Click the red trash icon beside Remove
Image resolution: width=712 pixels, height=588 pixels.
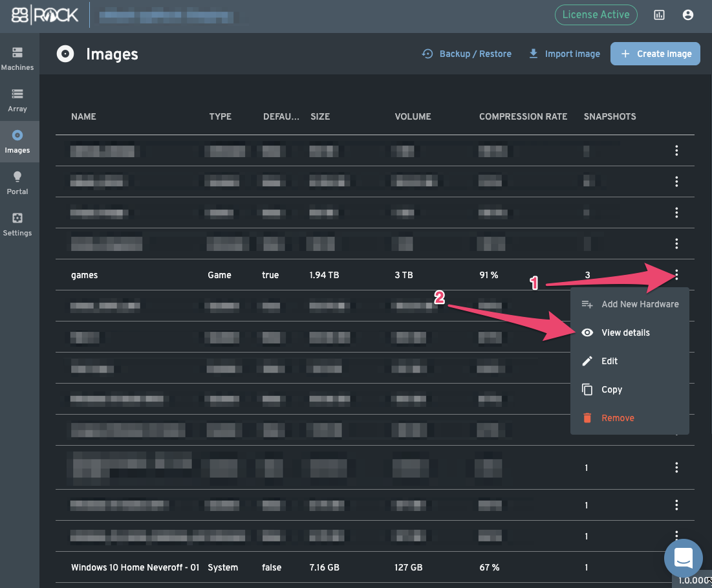point(587,418)
